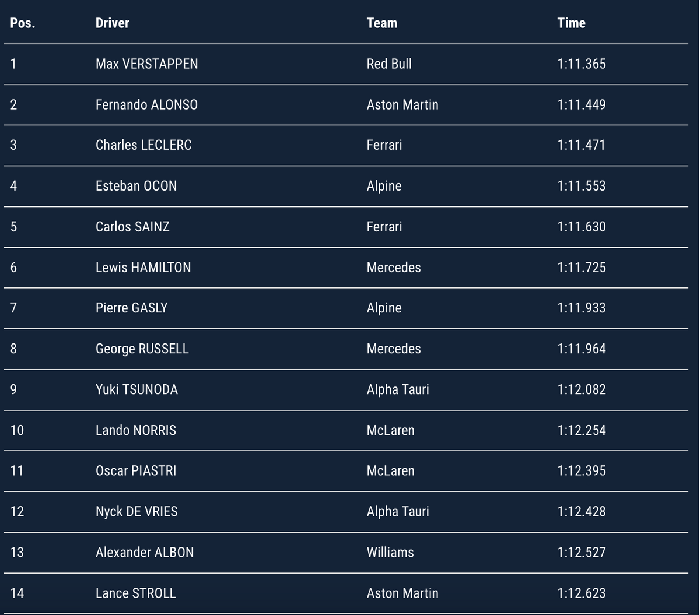Select Esteban OCON driver name
Image resolution: width=700 pixels, height=615 pixels.
[136, 186]
